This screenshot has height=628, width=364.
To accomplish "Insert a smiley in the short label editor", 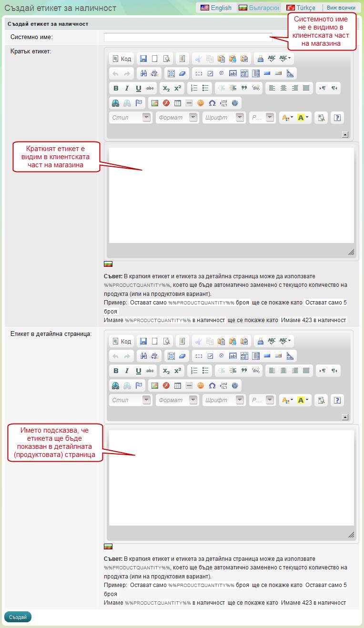I will click(201, 103).
